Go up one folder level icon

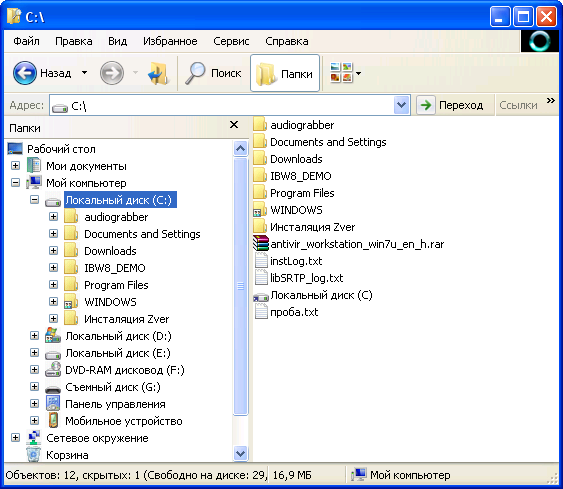pos(158,73)
